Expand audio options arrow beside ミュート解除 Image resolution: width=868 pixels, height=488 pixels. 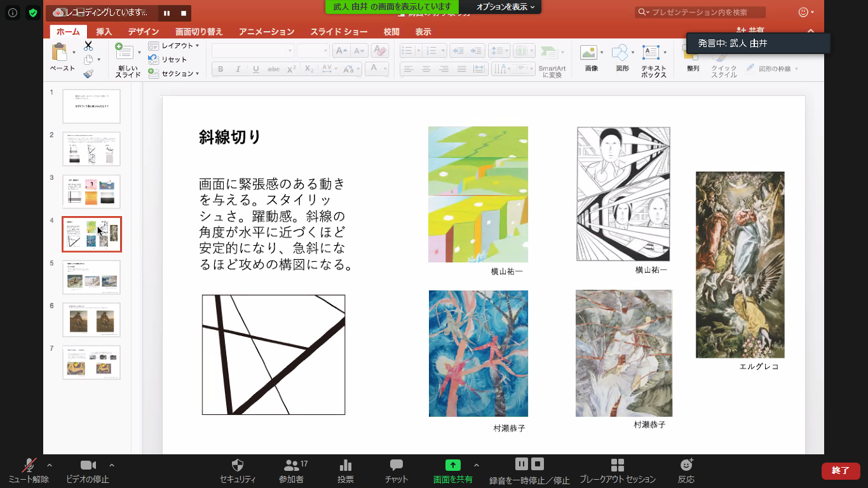[x=50, y=464]
